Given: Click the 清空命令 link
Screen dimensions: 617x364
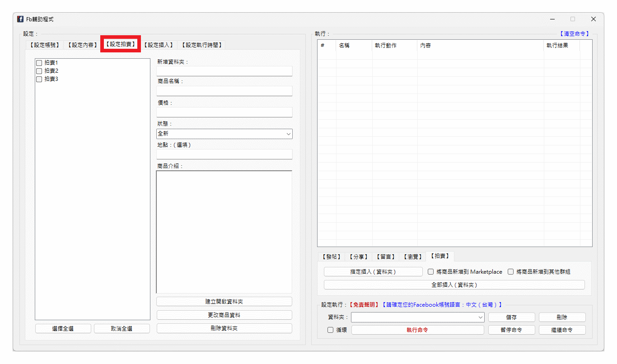Looking at the screenshot, I should 574,33.
